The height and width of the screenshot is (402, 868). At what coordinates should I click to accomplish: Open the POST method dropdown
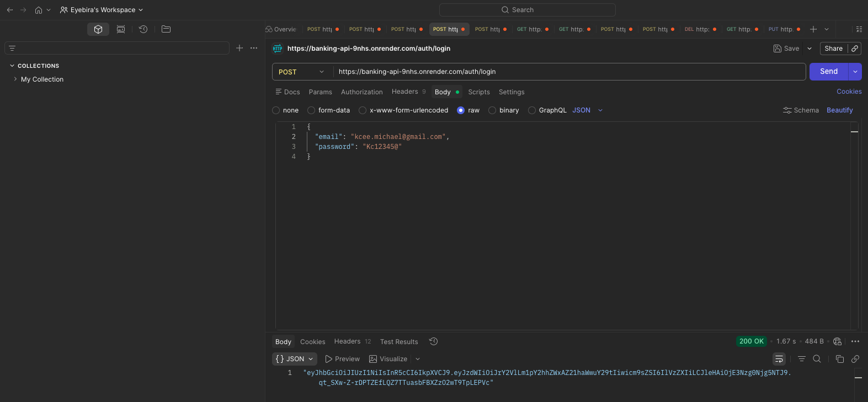pyautogui.click(x=301, y=72)
